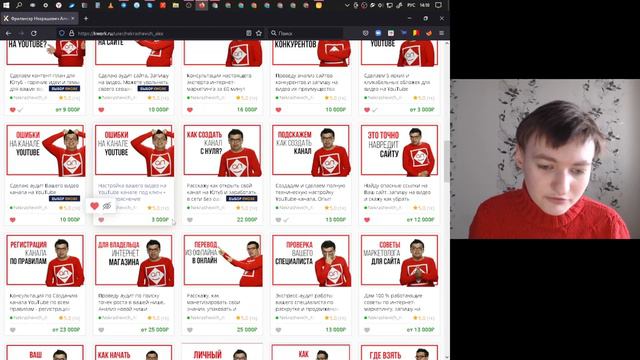Open seller name on Это точно навредит сайту card
The height and width of the screenshot is (360, 640).
(x=385, y=208)
